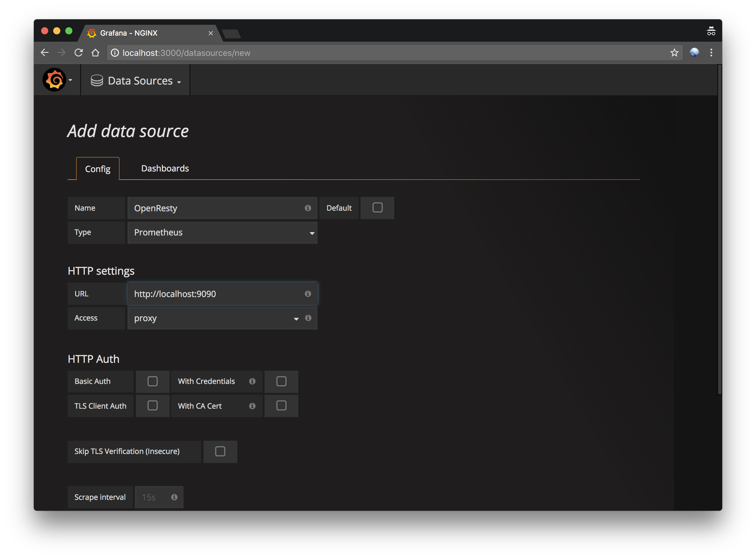Click the browser reload icon
756x559 pixels.
click(x=78, y=53)
